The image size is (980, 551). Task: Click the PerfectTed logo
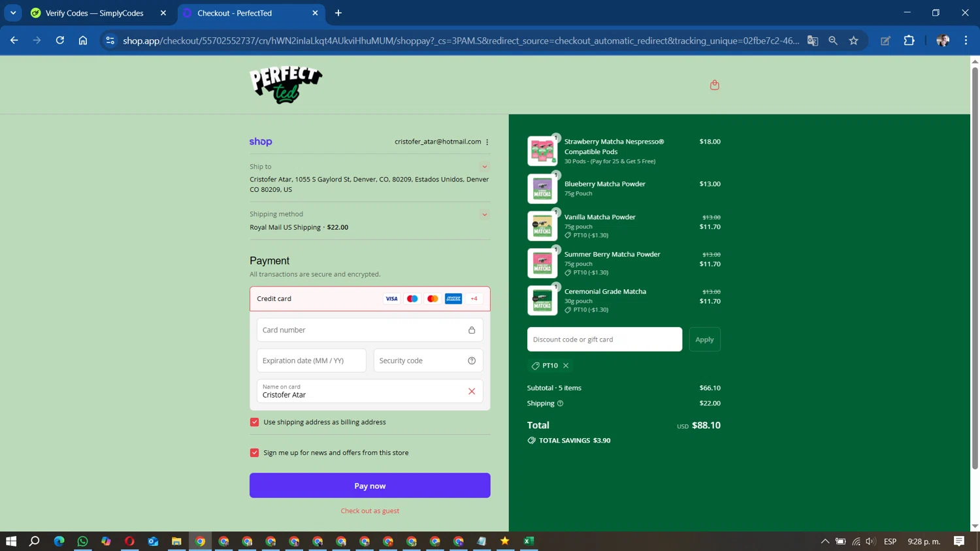(x=286, y=85)
